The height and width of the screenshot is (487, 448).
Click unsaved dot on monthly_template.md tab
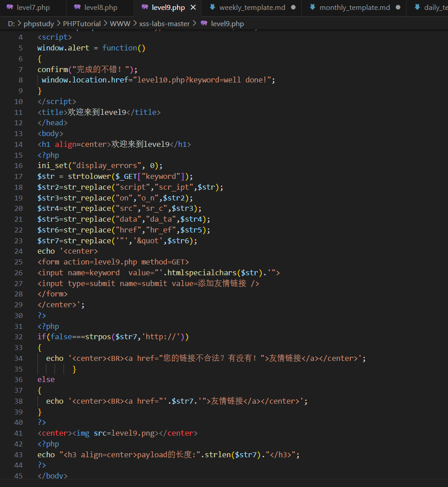[x=398, y=8]
